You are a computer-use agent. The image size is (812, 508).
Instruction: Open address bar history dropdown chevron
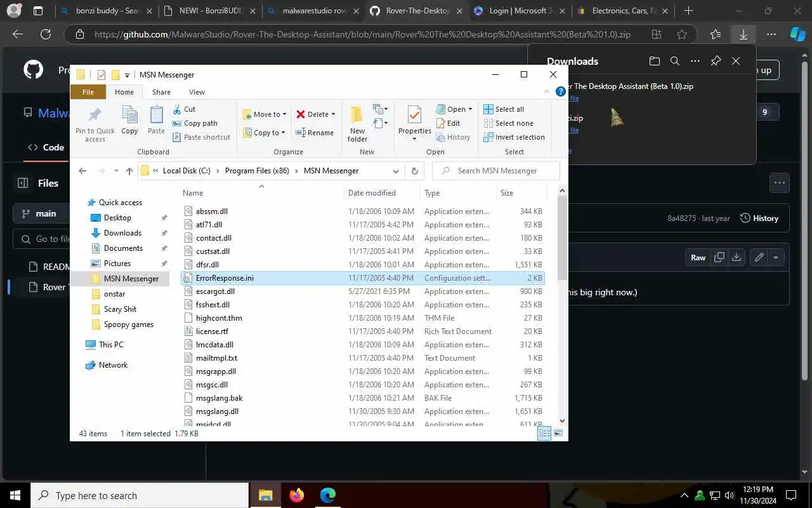(396, 171)
